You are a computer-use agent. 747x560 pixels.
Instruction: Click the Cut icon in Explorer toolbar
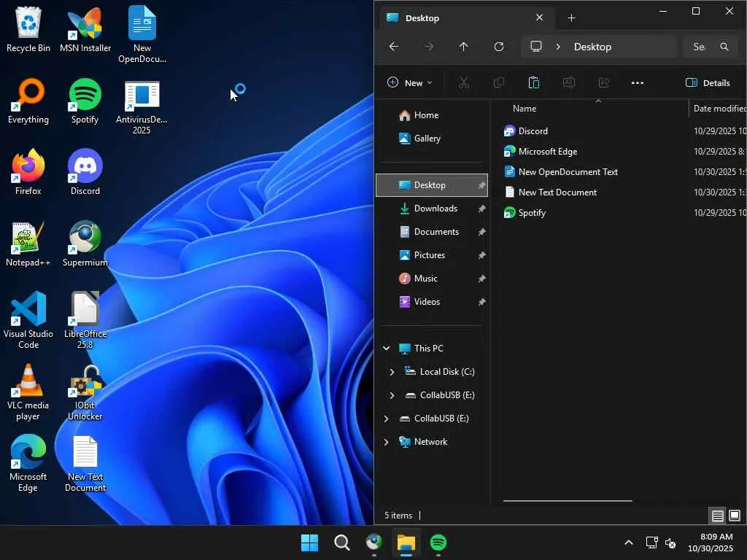coord(463,83)
